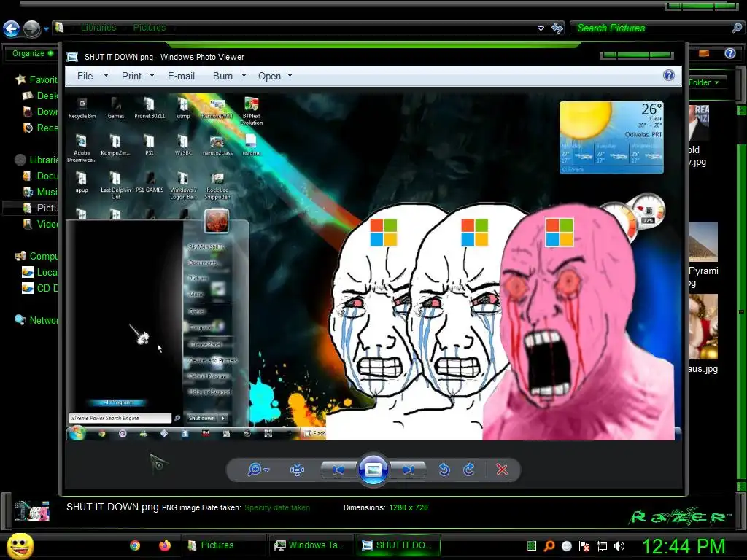This screenshot has width=747, height=560.
Task: Play the slide show
Action: (x=373, y=470)
